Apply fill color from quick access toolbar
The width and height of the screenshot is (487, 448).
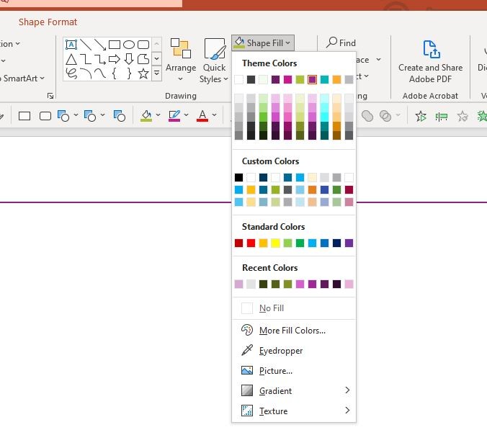(x=146, y=115)
